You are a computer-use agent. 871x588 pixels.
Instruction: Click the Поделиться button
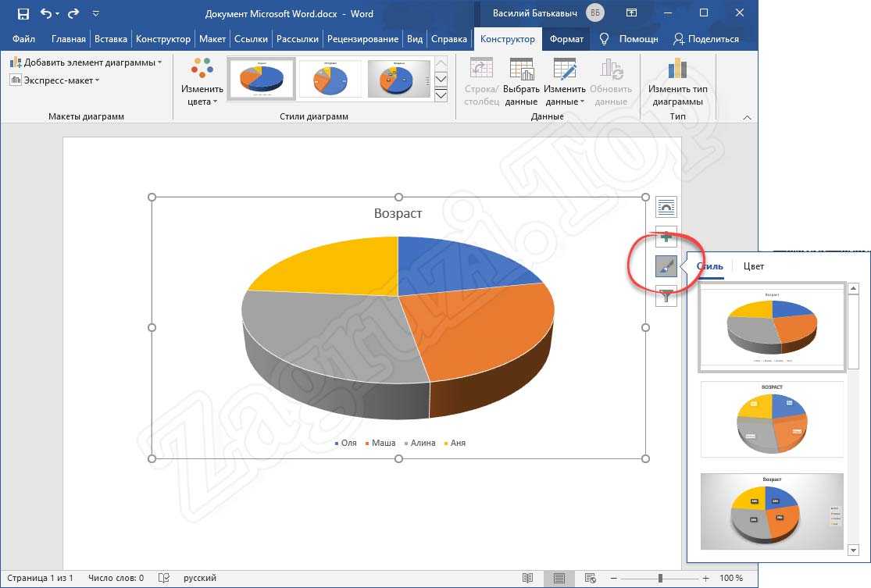[706, 39]
